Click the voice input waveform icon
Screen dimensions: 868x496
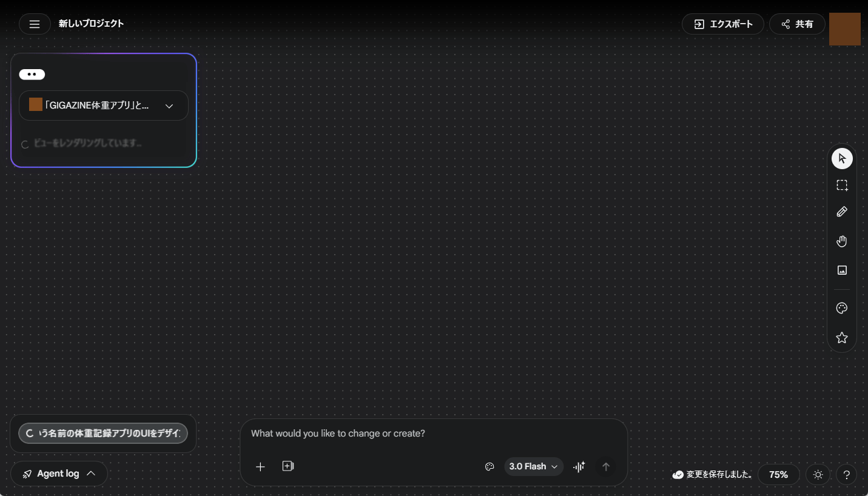coord(579,466)
